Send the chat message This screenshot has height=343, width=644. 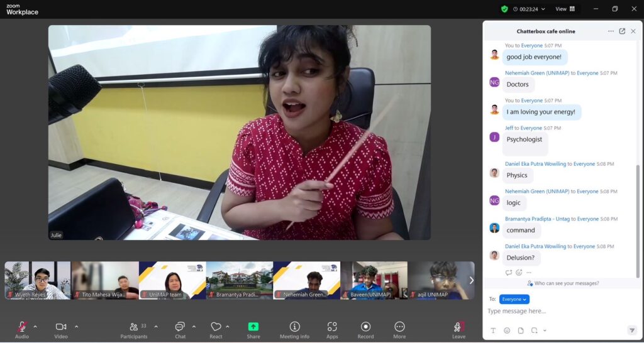coord(631,330)
